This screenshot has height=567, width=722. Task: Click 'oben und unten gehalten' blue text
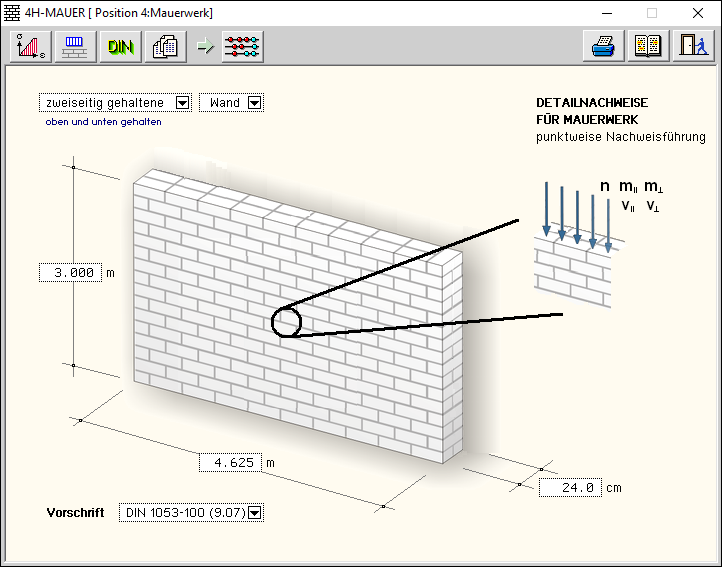click(x=103, y=122)
